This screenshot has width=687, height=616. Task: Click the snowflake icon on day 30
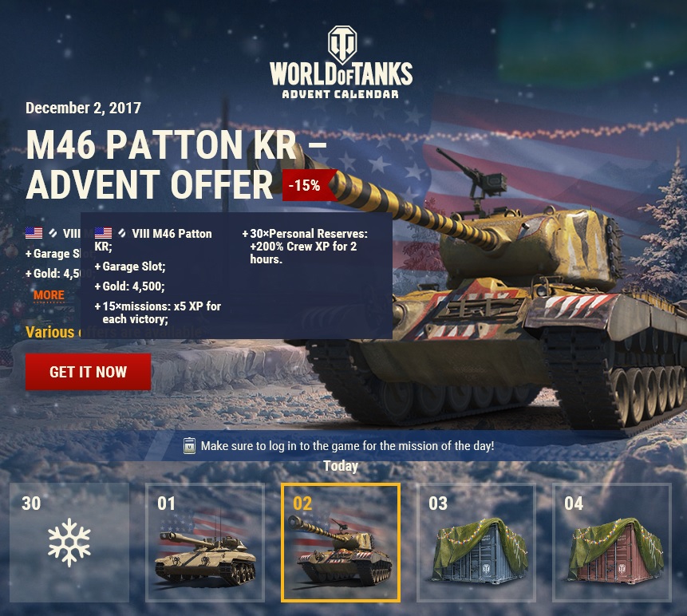tap(69, 542)
